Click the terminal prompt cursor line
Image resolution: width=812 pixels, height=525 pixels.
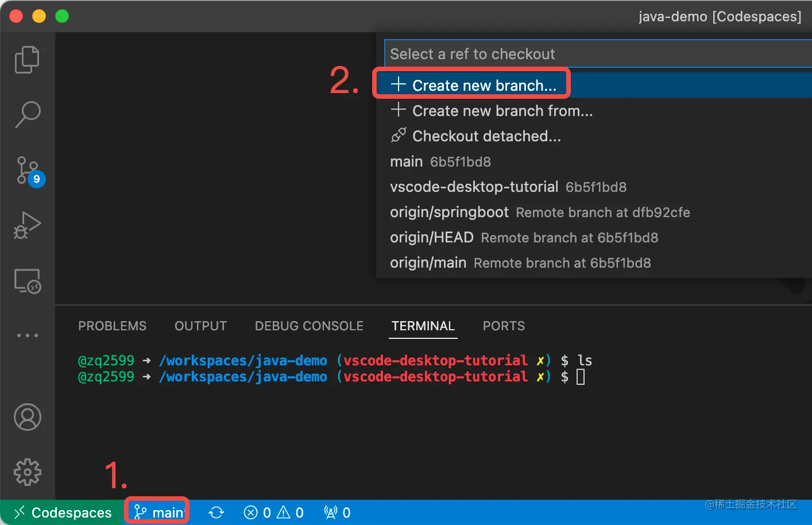[331, 377]
